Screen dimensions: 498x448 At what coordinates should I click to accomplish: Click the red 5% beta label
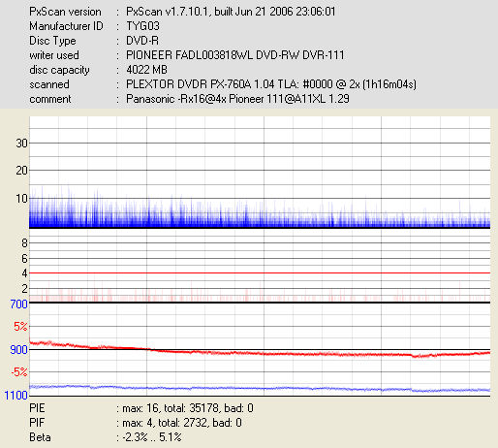point(20,327)
